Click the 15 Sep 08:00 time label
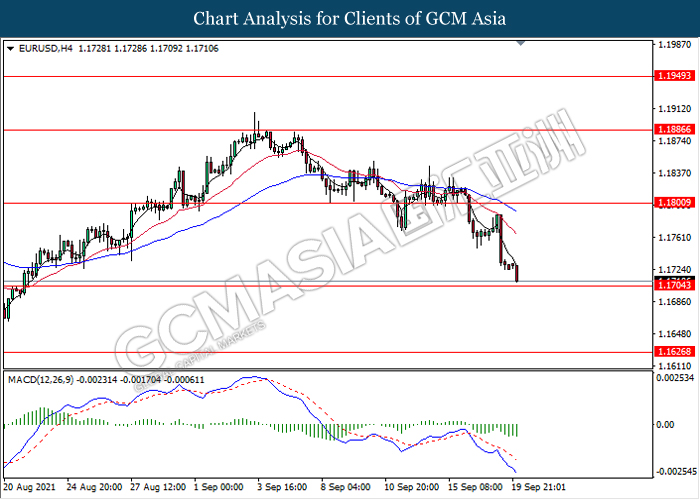The image size is (700, 500). click(x=475, y=487)
